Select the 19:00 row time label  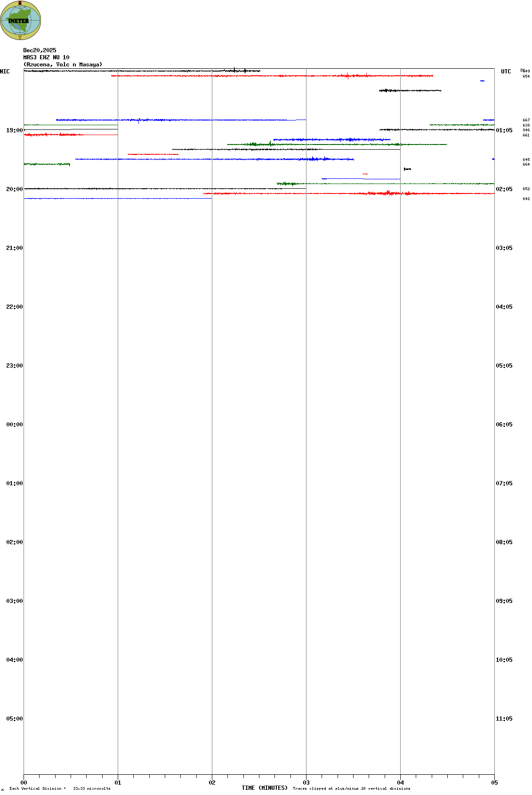click(14, 130)
